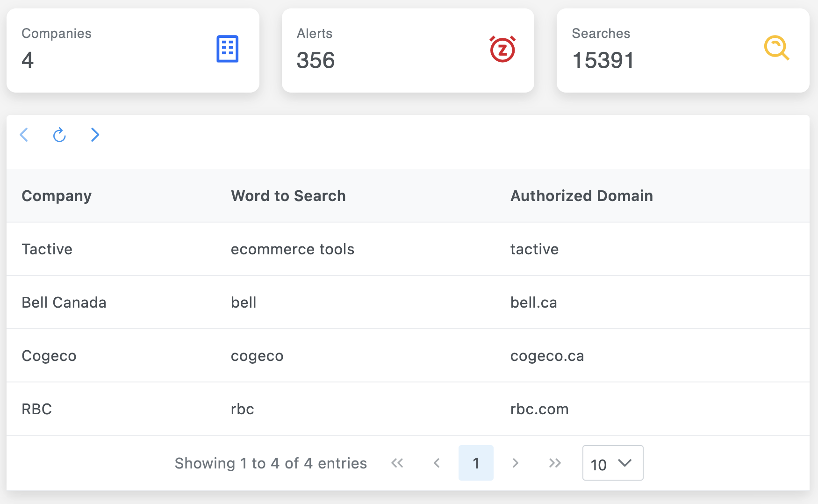Screen dimensions: 818x504
Task: Click the previous page chevron in pagination
Action: [x=437, y=463]
